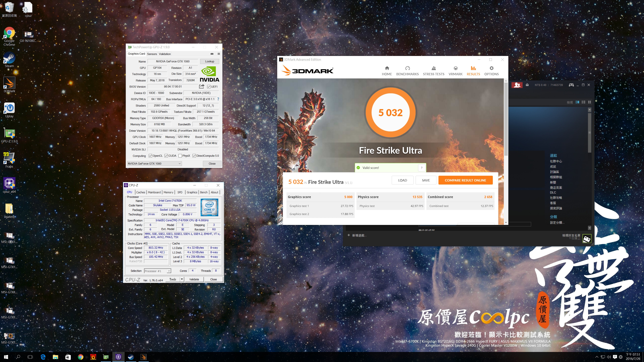
Task: Expand the CPU-Z Tools dropdown arrow
Action: click(x=182, y=279)
